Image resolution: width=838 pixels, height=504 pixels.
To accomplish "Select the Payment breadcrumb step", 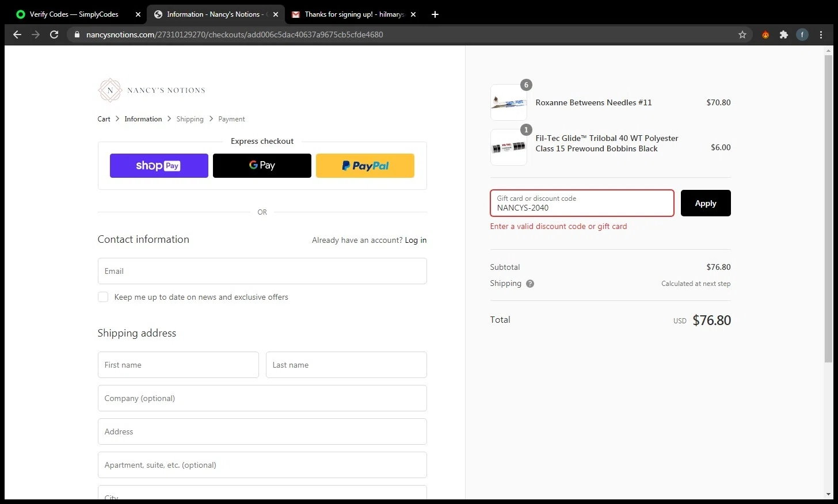I will click(231, 119).
